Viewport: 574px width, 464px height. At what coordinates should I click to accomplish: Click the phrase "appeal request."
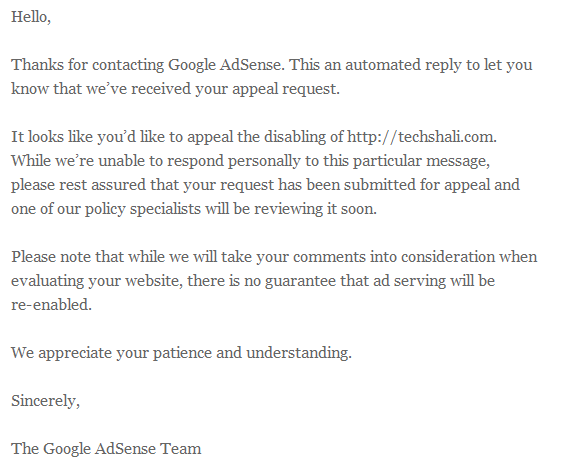pyautogui.click(x=286, y=89)
